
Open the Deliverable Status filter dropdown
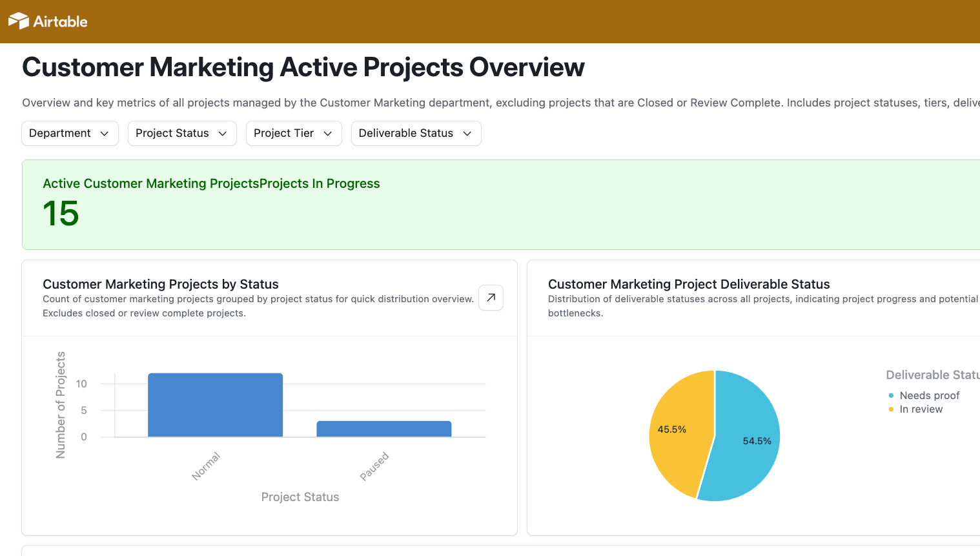[416, 133]
